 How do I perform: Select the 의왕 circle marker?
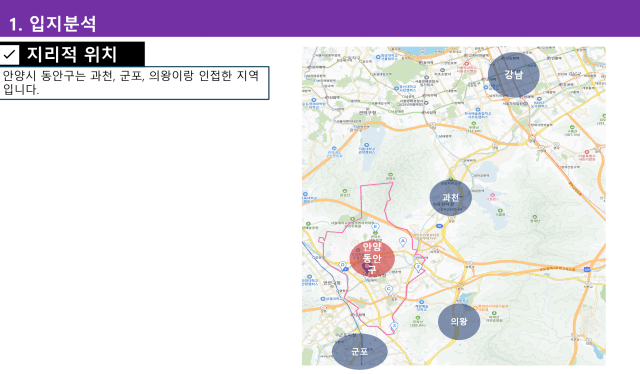pos(459,322)
